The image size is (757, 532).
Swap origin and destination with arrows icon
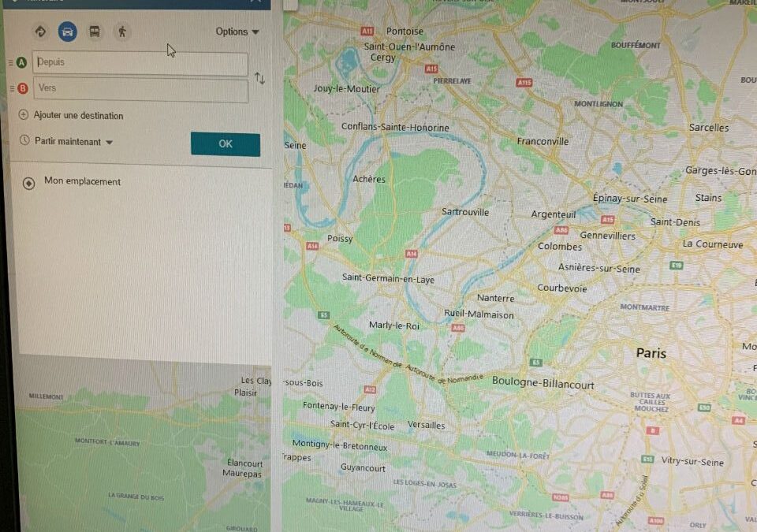click(x=259, y=78)
